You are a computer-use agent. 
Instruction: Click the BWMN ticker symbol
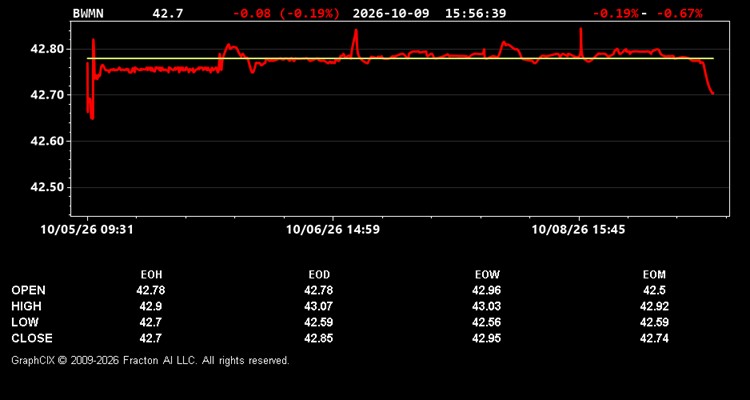pos(88,13)
